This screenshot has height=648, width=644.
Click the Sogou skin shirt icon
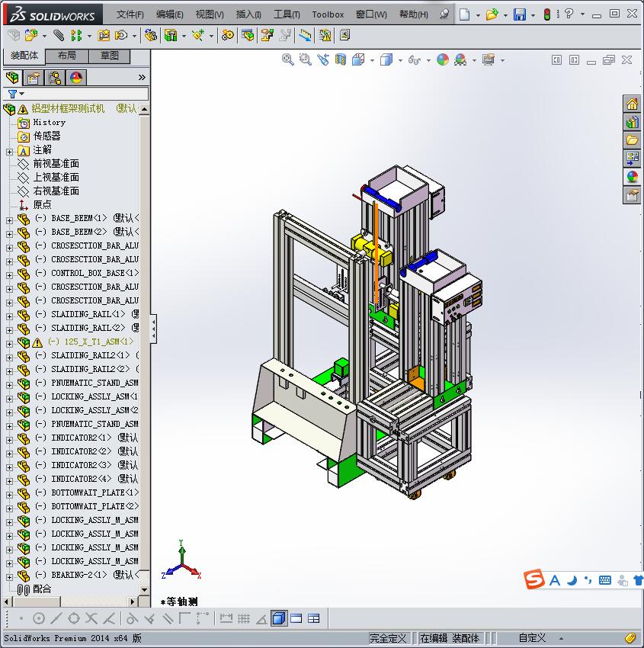[x=638, y=580]
